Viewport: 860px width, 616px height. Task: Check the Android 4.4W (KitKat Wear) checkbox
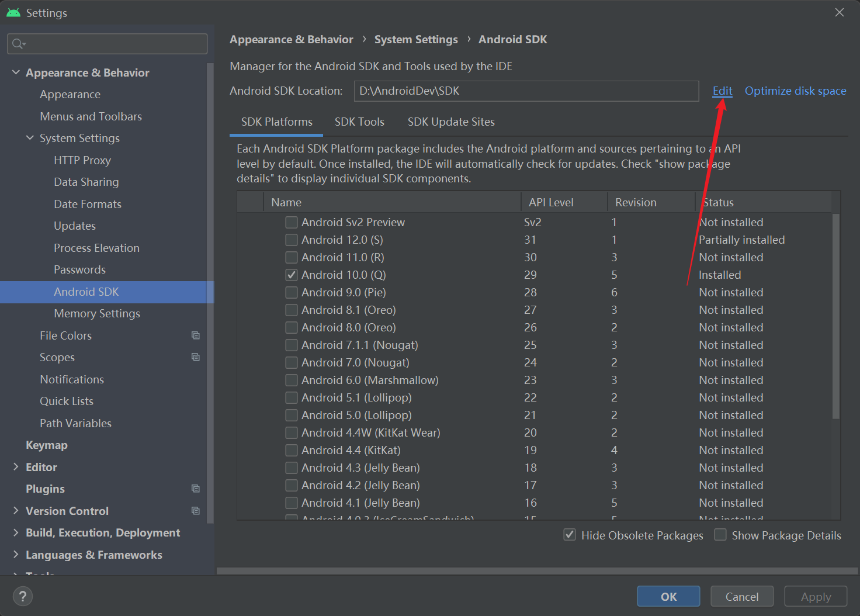click(292, 432)
